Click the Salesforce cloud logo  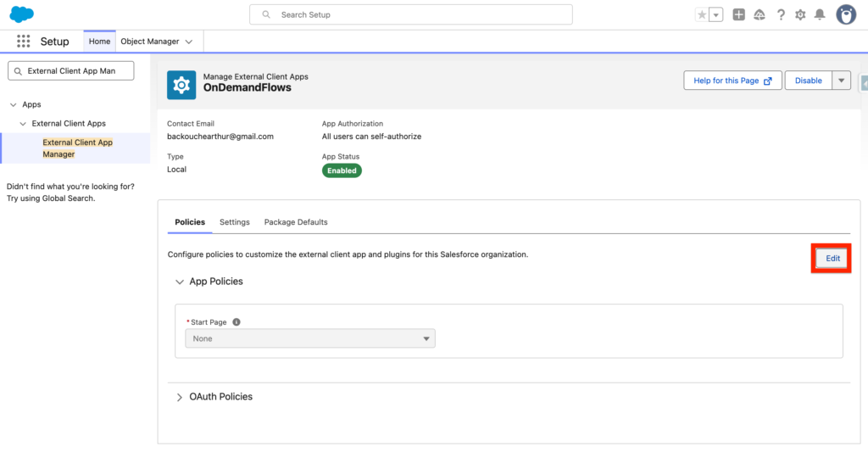click(22, 14)
